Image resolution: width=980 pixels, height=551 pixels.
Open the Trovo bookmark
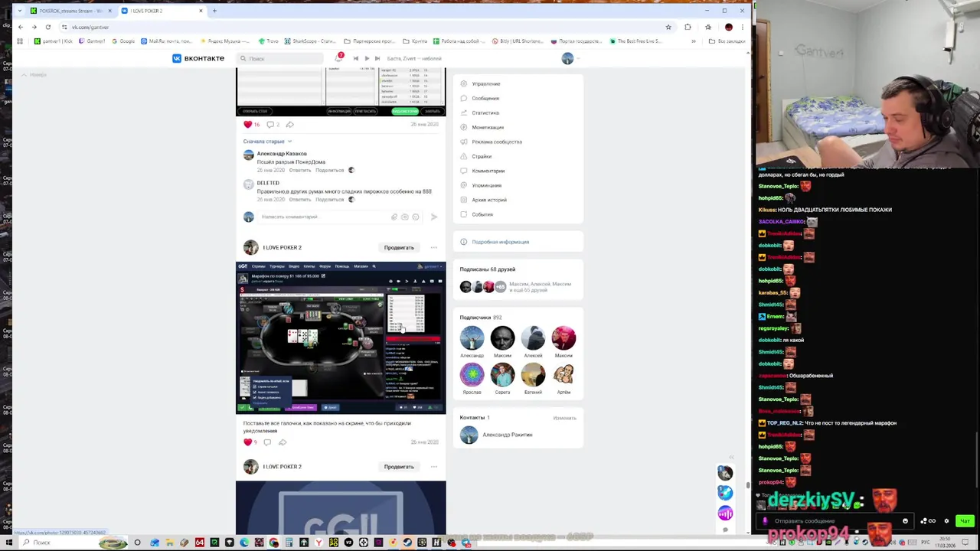(x=268, y=41)
